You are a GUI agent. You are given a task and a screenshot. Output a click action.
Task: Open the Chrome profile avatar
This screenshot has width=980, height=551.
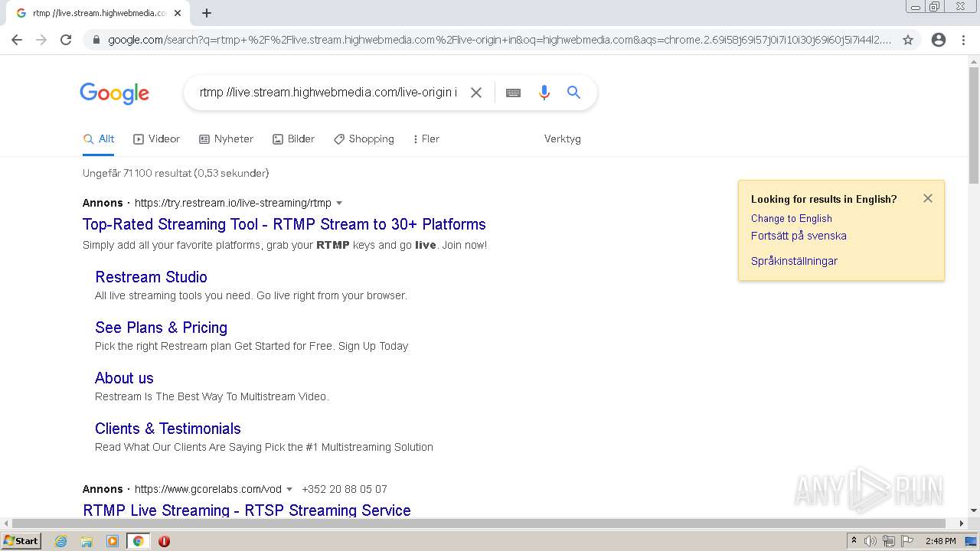pyautogui.click(x=939, y=40)
